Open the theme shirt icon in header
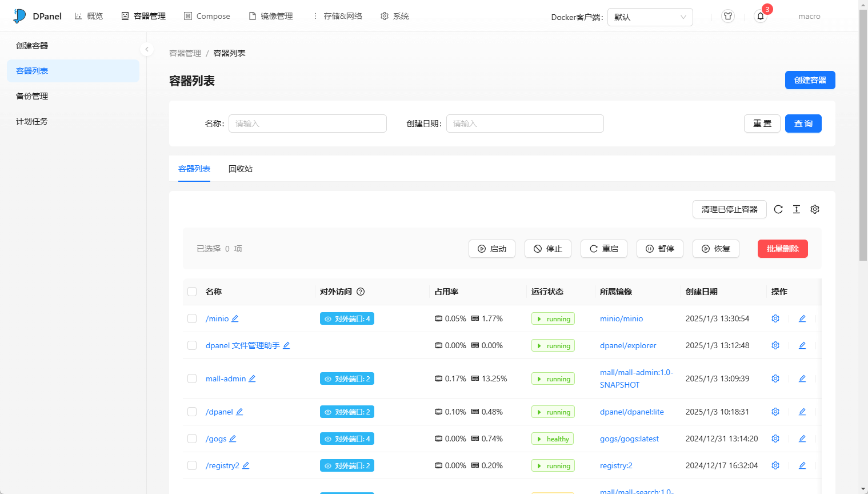The height and width of the screenshot is (494, 868). click(728, 17)
